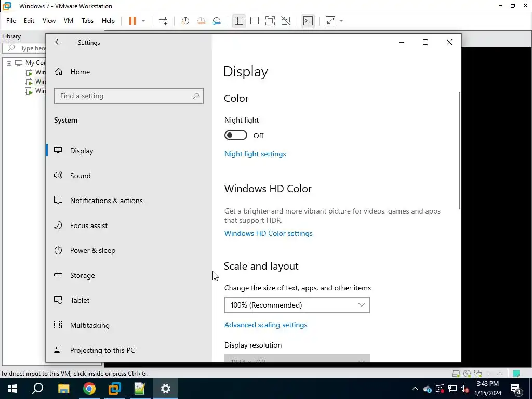532x399 pixels.
Task: Open Advanced scaling settings link
Action: click(x=265, y=325)
